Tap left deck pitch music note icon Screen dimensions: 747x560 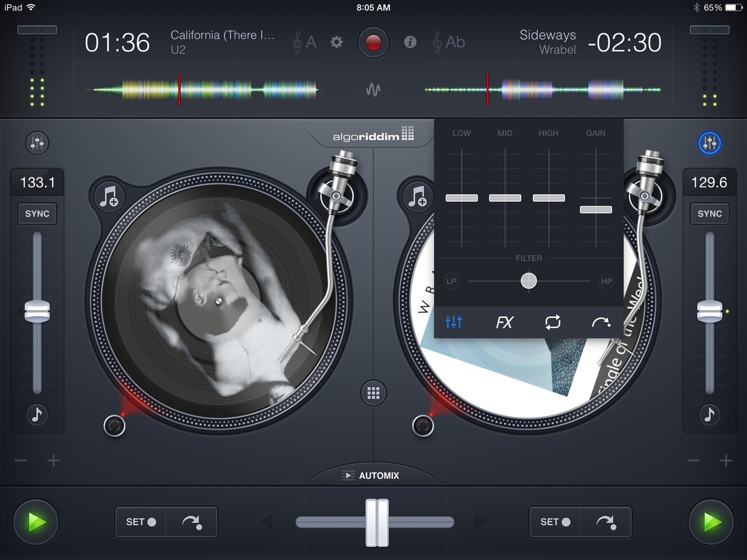[x=37, y=414]
